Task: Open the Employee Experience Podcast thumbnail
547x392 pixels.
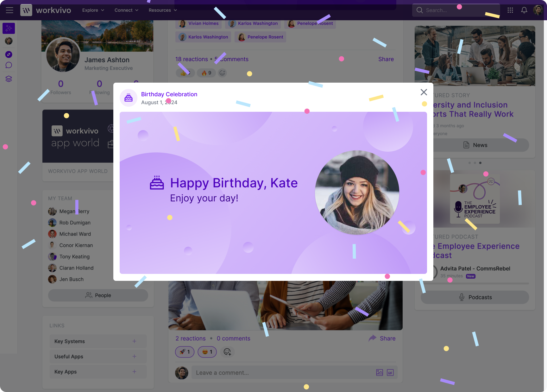Action: click(x=475, y=199)
